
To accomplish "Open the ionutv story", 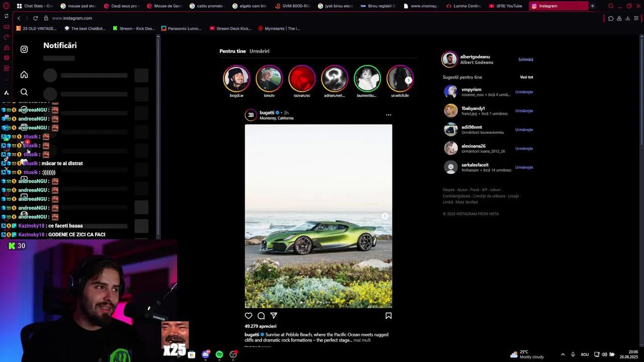I will pos(269,78).
